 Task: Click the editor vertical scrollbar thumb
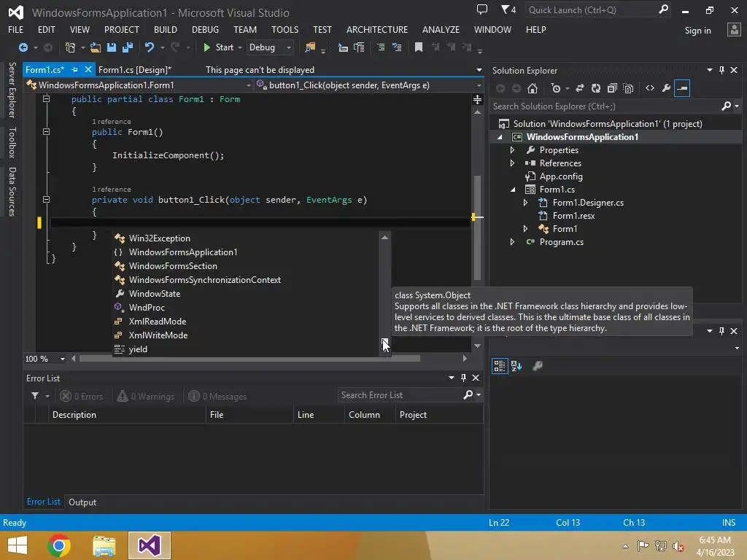tap(477, 227)
